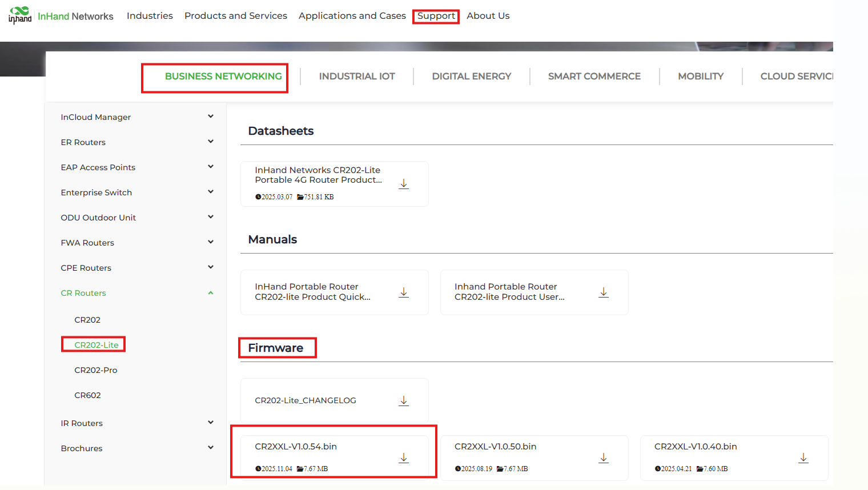The height and width of the screenshot is (490, 868).
Task: Download the CR202-lite Product User manual icon
Action: [604, 292]
